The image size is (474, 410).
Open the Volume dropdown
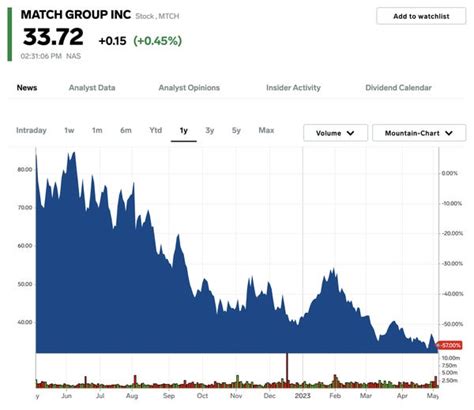point(335,133)
